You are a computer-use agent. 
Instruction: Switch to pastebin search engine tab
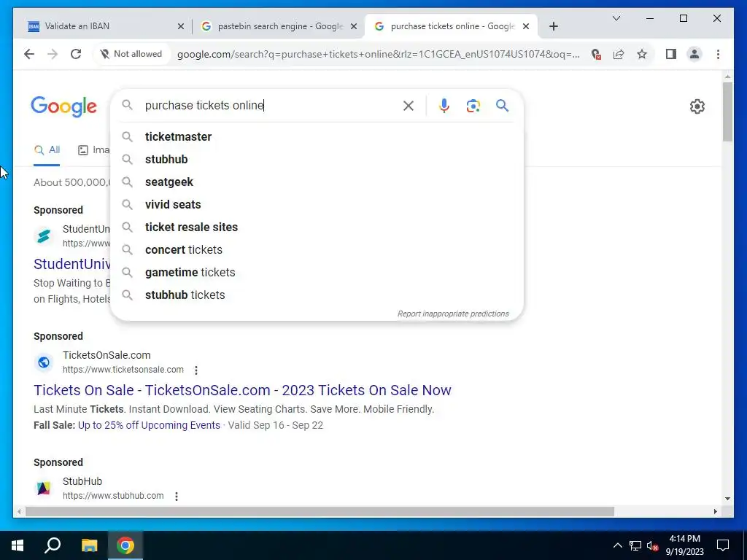[x=280, y=26]
